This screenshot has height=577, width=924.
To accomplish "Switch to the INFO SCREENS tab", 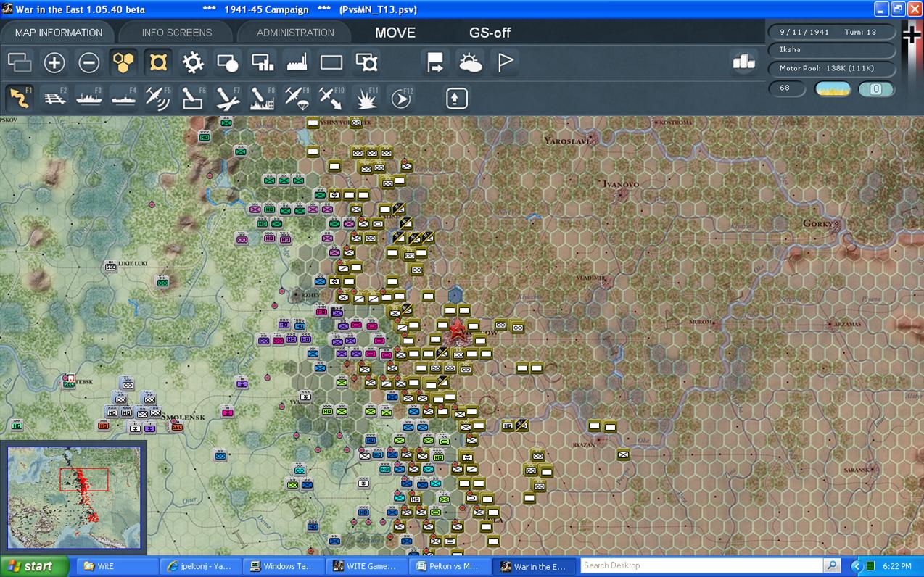I will click(177, 33).
